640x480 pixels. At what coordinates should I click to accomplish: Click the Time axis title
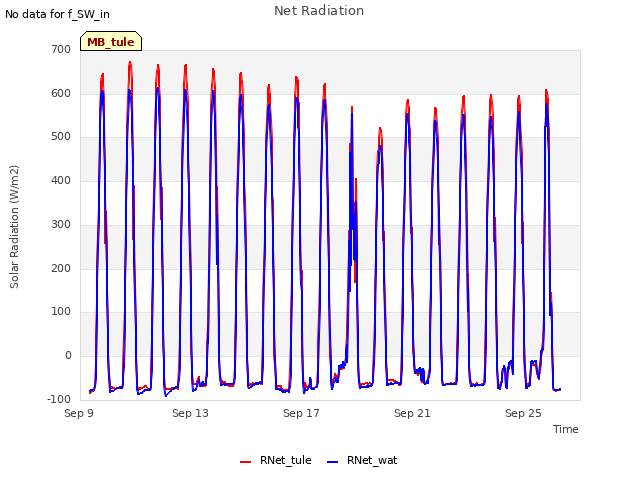click(566, 429)
